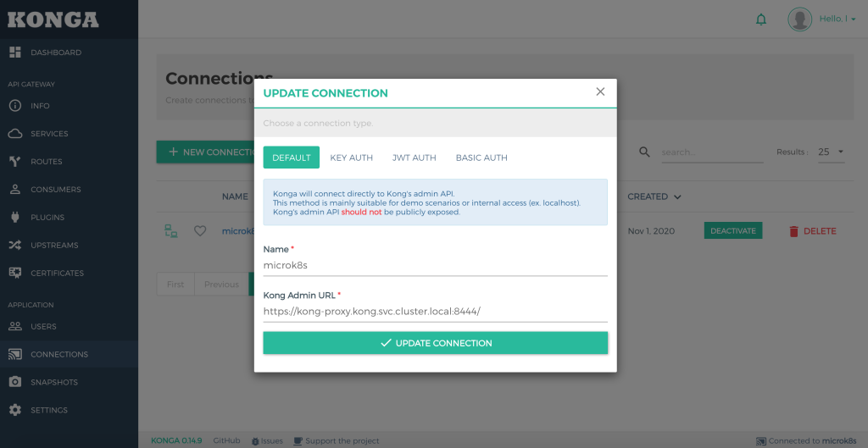Open the Routes fork icon
868x448 pixels.
point(15,162)
